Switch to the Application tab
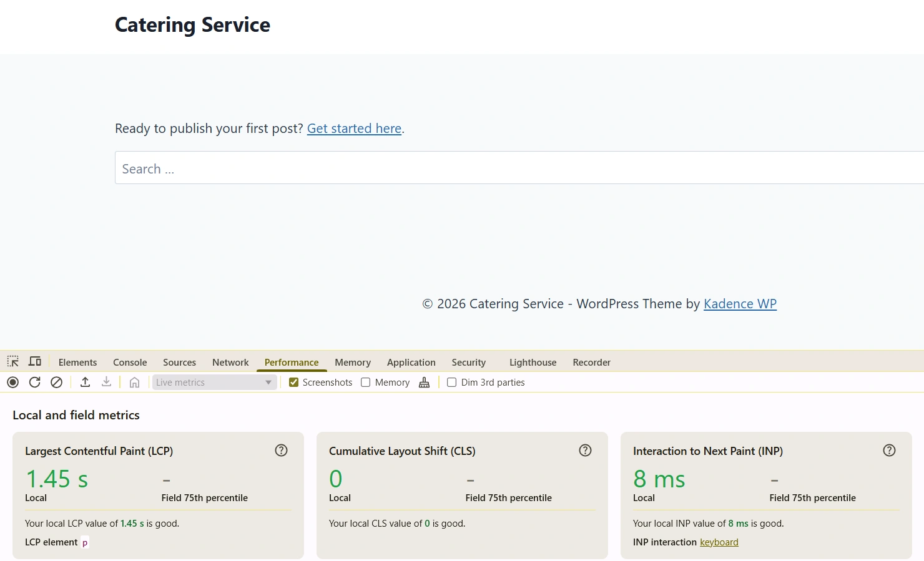 pyautogui.click(x=411, y=362)
